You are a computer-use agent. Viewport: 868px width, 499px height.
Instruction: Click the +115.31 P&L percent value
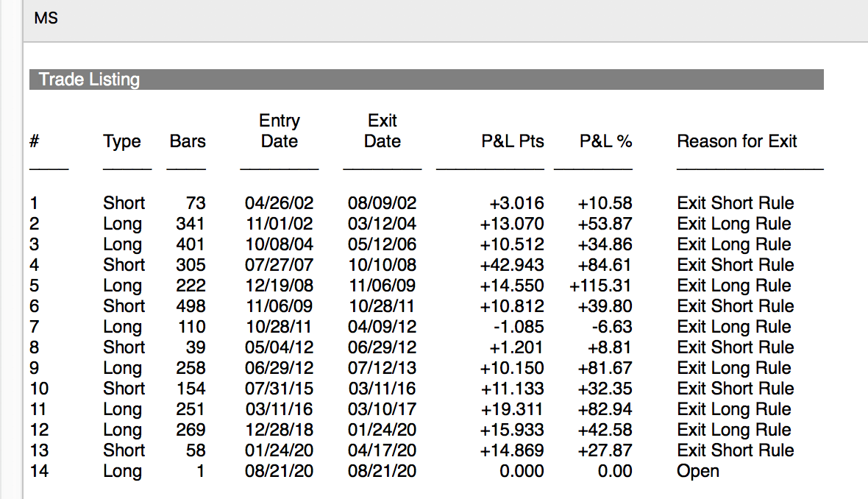(x=601, y=286)
